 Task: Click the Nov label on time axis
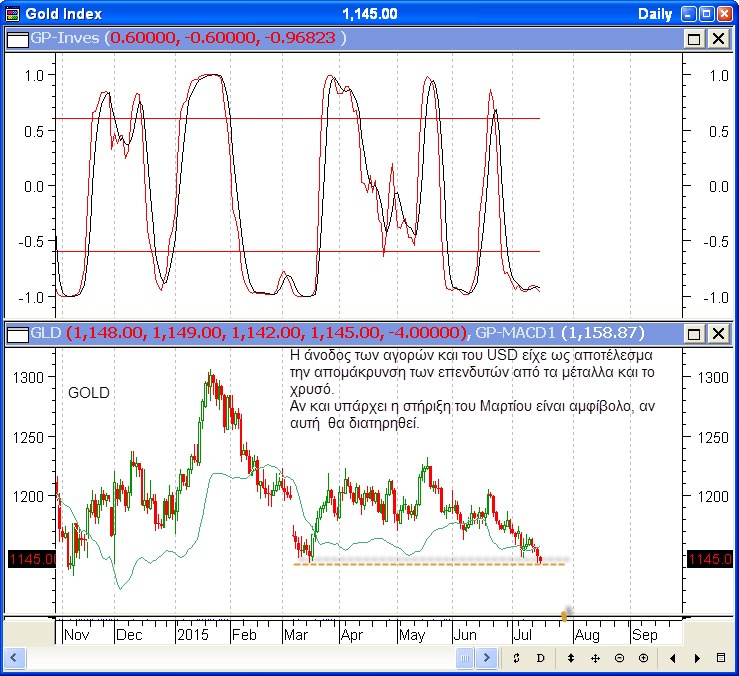76,635
